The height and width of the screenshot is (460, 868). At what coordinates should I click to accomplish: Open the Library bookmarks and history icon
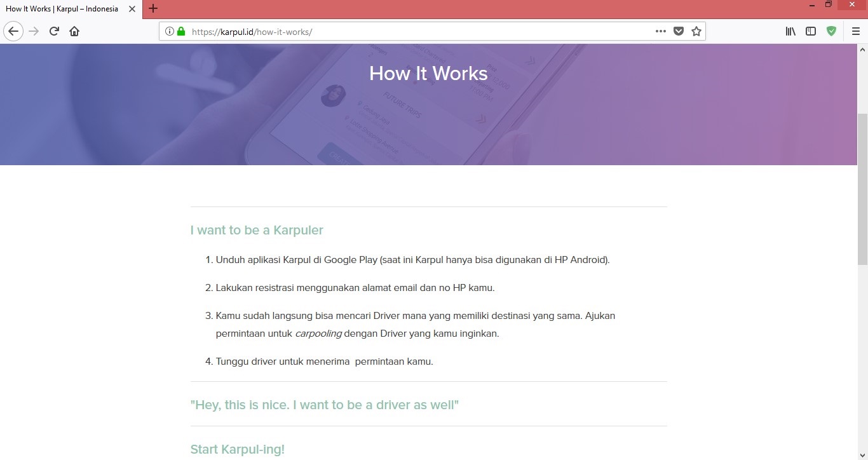(790, 31)
